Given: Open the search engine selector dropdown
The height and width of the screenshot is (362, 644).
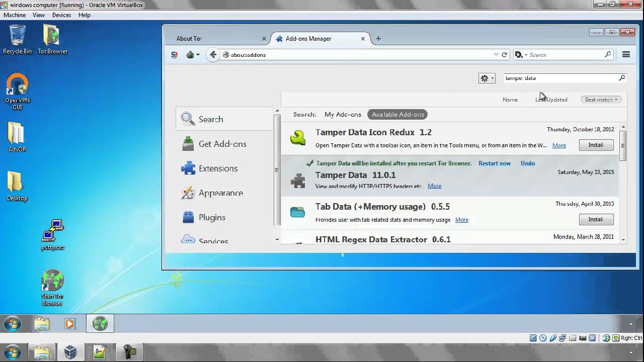Looking at the screenshot, I should [x=521, y=55].
